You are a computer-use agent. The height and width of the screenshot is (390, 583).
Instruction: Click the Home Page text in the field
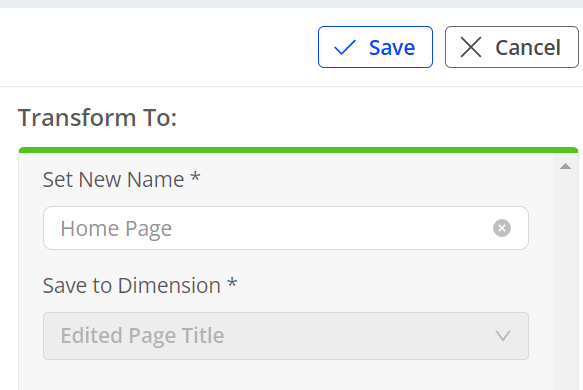click(116, 229)
